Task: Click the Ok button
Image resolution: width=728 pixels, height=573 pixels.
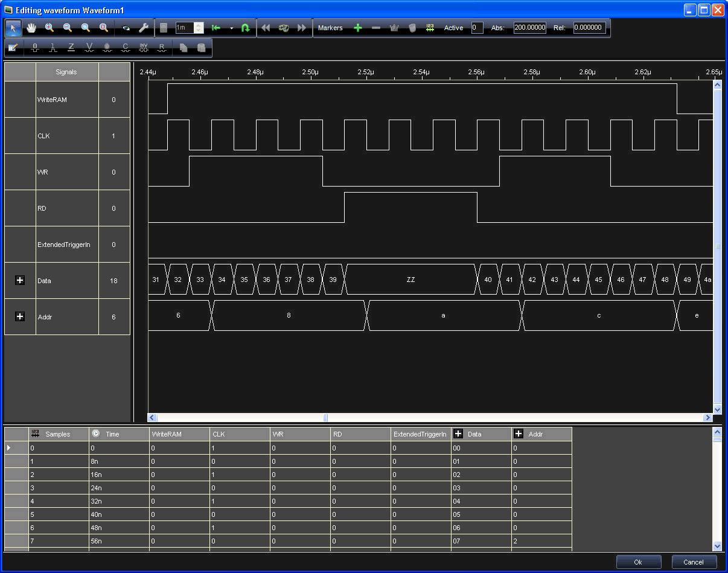Action: click(638, 562)
